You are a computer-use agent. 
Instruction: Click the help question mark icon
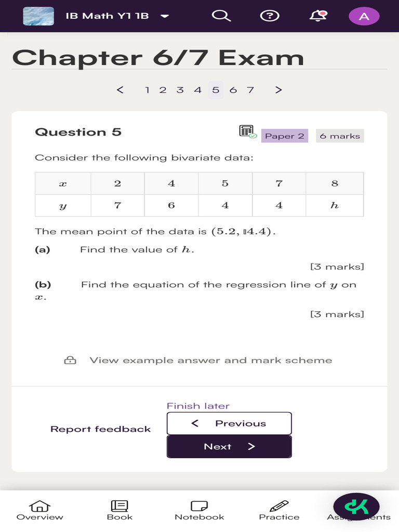click(x=269, y=16)
